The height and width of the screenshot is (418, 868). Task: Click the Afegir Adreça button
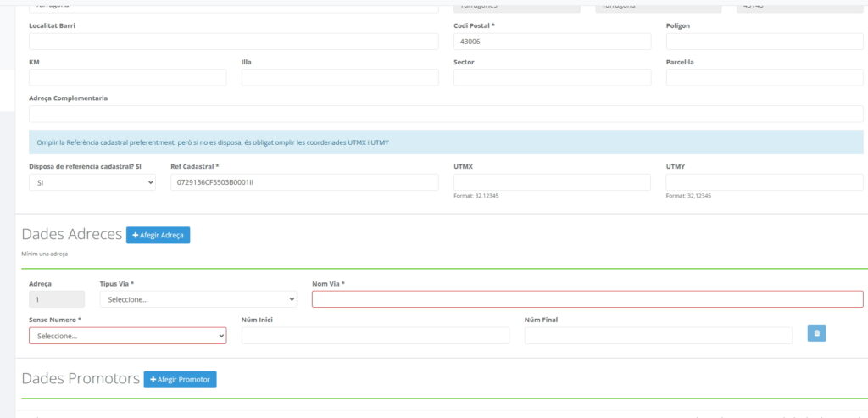(158, 235)
